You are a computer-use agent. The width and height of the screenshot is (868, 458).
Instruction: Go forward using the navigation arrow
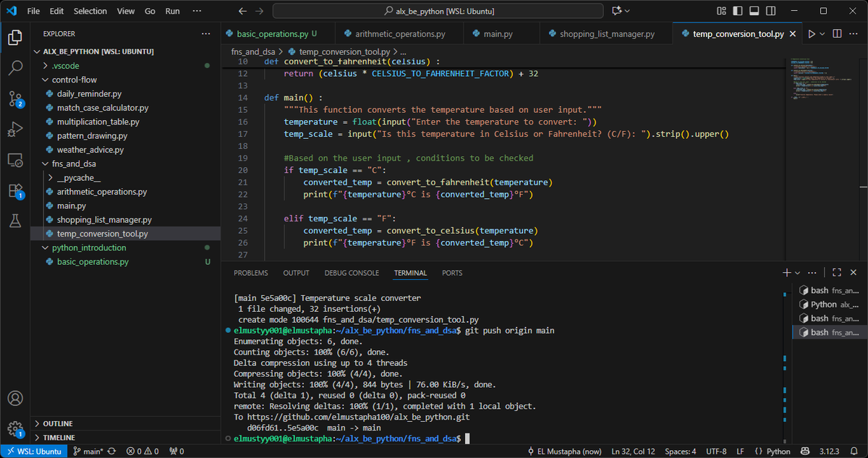point(260,11)
